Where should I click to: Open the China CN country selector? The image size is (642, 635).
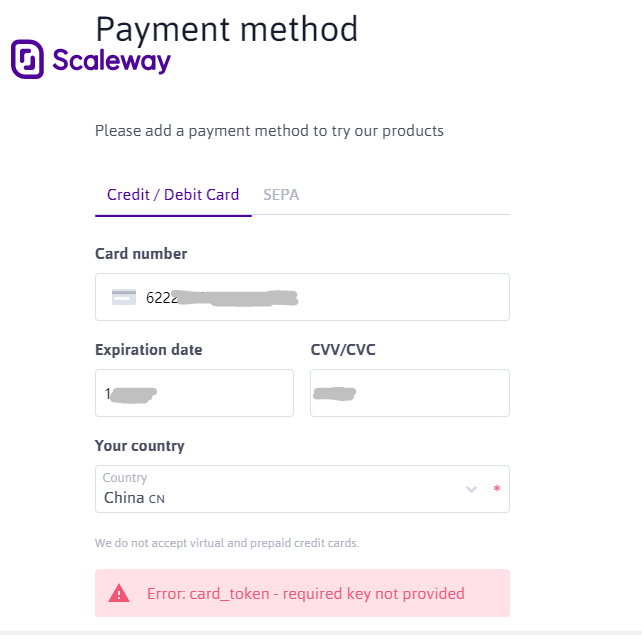(x=302, y=489)
